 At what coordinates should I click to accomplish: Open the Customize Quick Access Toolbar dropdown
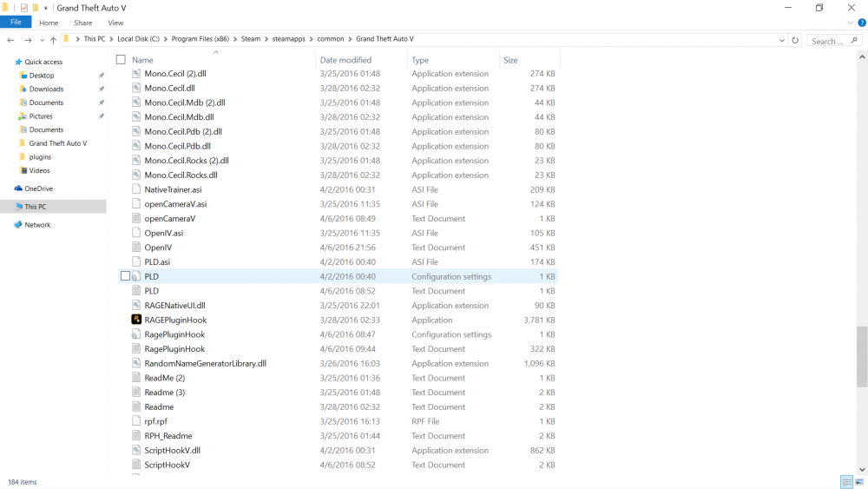pyautogui.click(x=45, y=8)
